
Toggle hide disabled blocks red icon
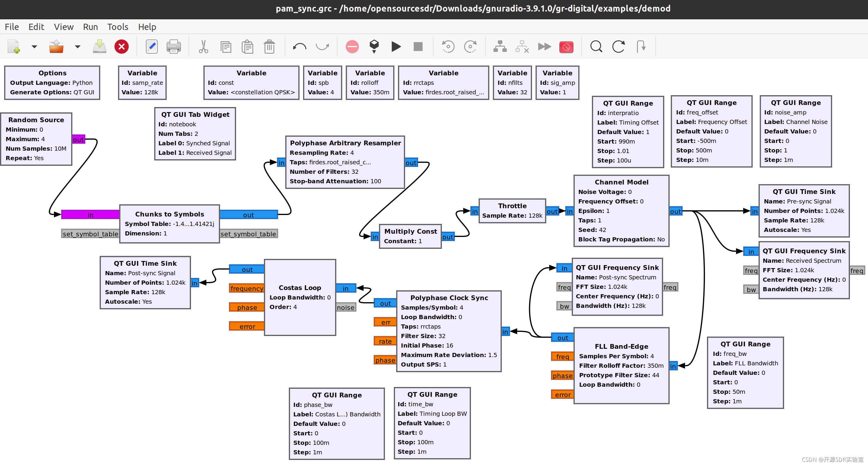566,47
